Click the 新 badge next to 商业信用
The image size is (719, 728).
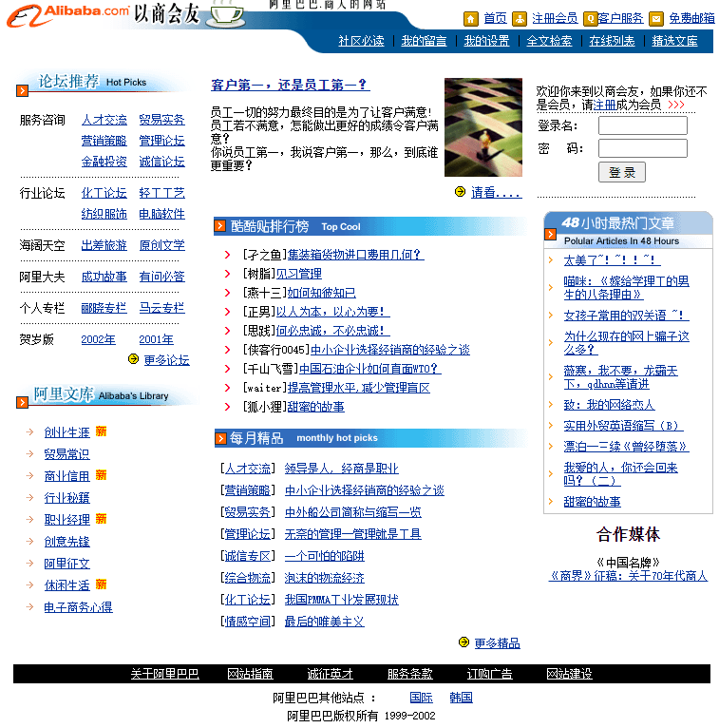[101, 475]
